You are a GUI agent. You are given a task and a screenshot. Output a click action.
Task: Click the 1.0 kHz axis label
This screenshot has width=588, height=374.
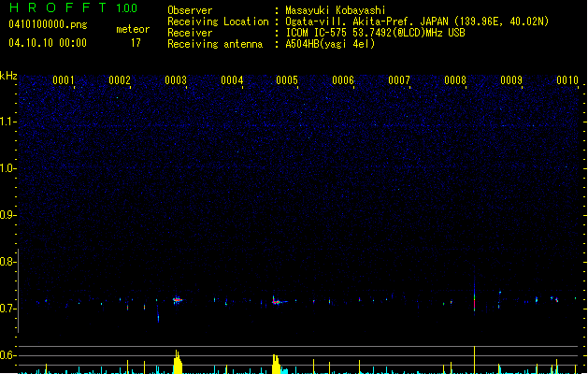(x=7, y=168)
